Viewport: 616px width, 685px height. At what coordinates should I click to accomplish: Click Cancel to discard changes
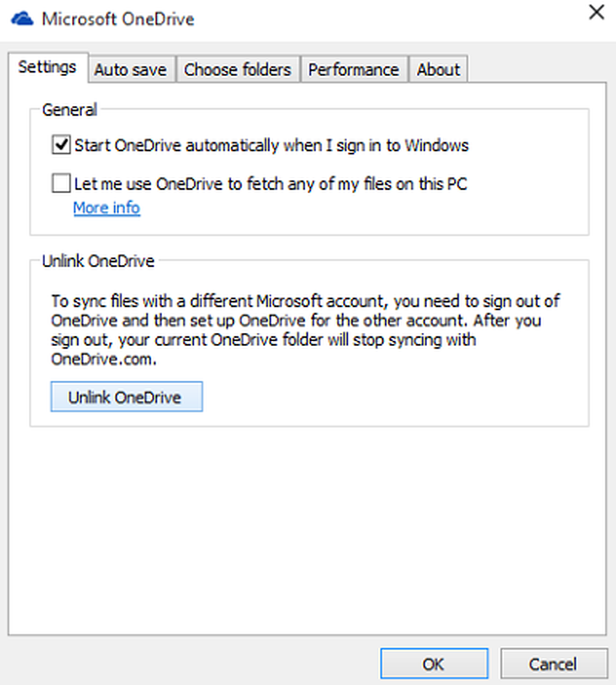(x=554, y=663)
